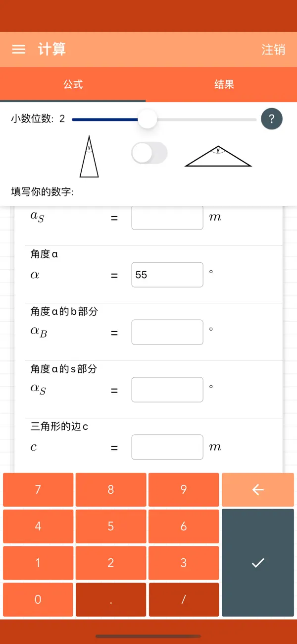Flip the switch between the two triangles

click(149, 153)
